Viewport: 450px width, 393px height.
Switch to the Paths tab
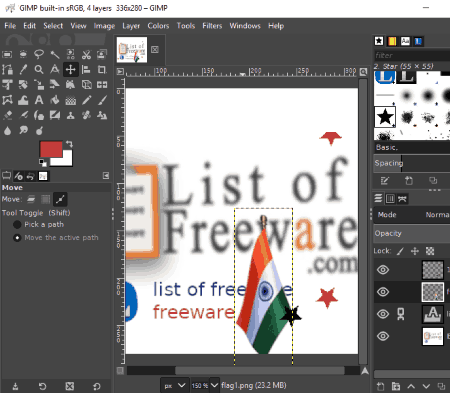tap(403, 199)
